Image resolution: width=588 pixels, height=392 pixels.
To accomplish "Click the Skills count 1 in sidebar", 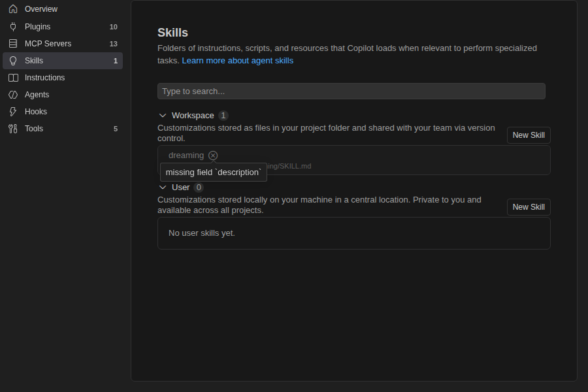I will click(x=116, y=61).
